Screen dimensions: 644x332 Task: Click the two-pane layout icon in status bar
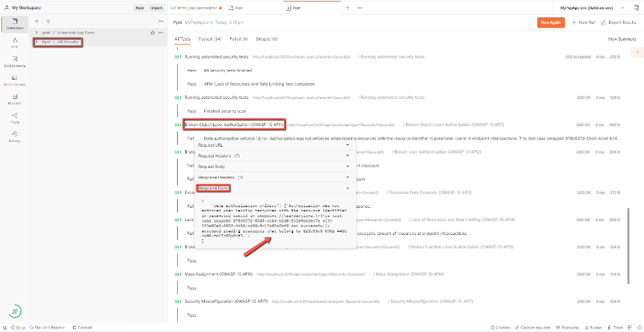[630, 328]
